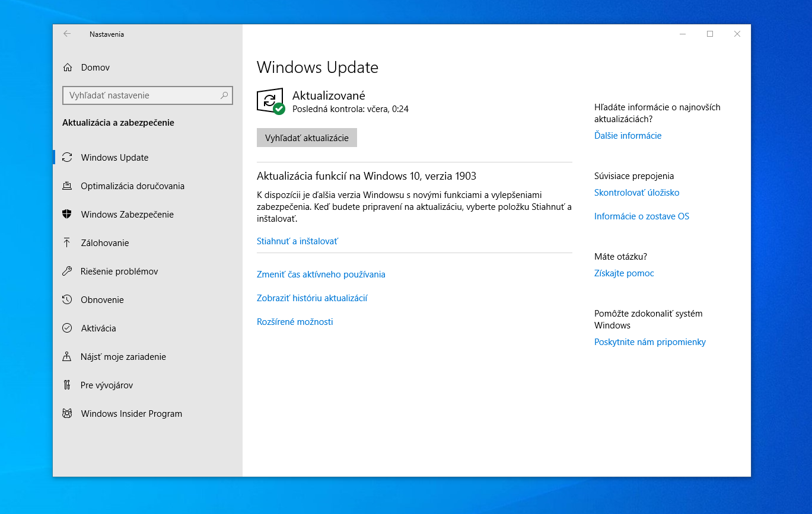Open Zobraziť históriu aktualizácií
The height and width of the screenshot is (514, 812).
[x=312, y=298]
